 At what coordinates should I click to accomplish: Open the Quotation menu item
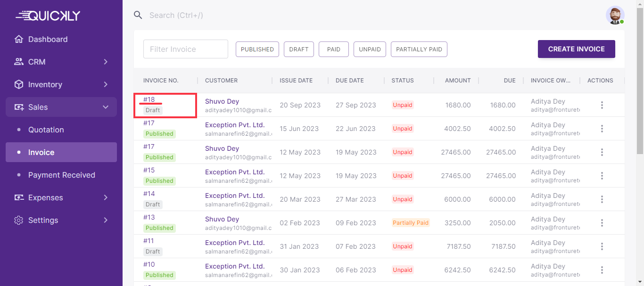[x=46, y=130]
